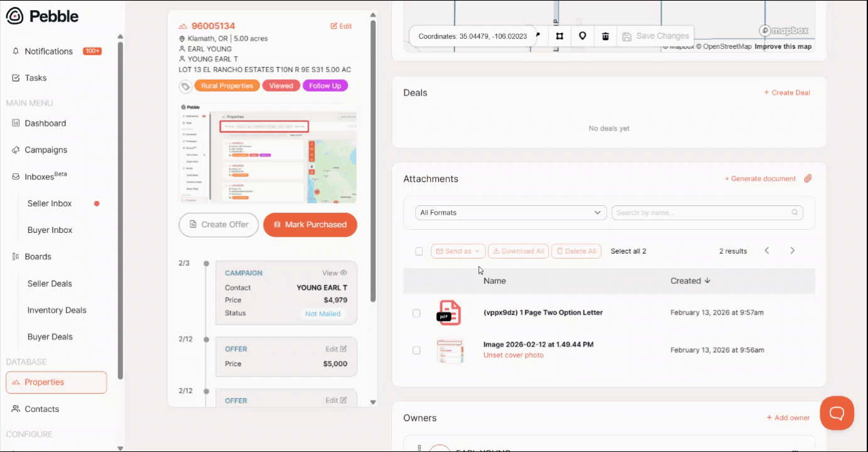
Task: Click the 100+ notifications badge
Action: (x=92, y=51)
